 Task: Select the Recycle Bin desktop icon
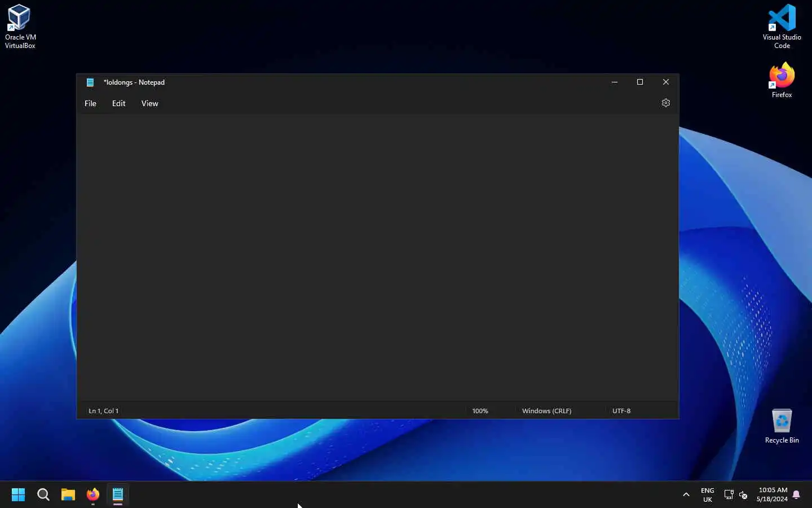point(782,426)
